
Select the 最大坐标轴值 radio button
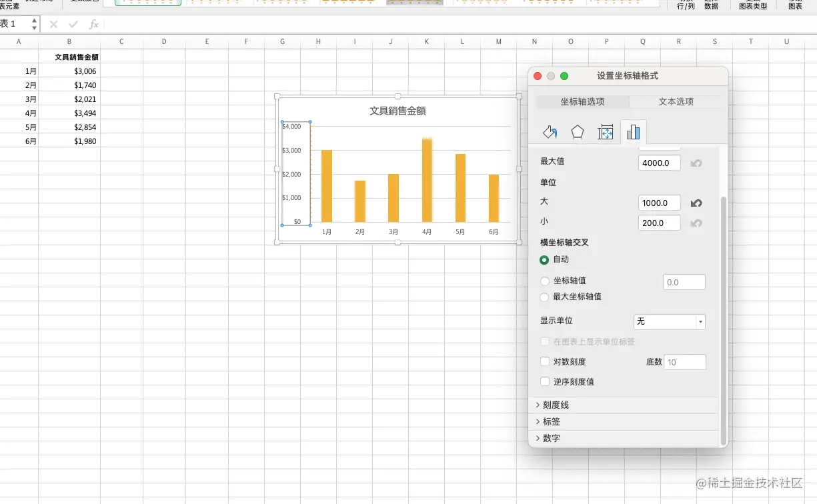pos(545,297)
